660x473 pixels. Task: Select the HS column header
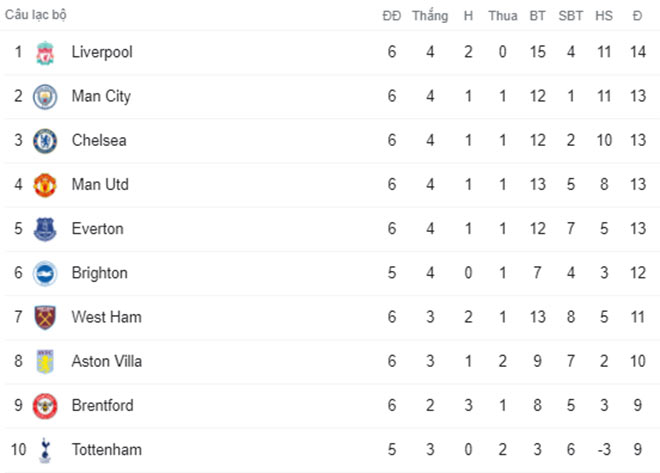pos(604,16)
